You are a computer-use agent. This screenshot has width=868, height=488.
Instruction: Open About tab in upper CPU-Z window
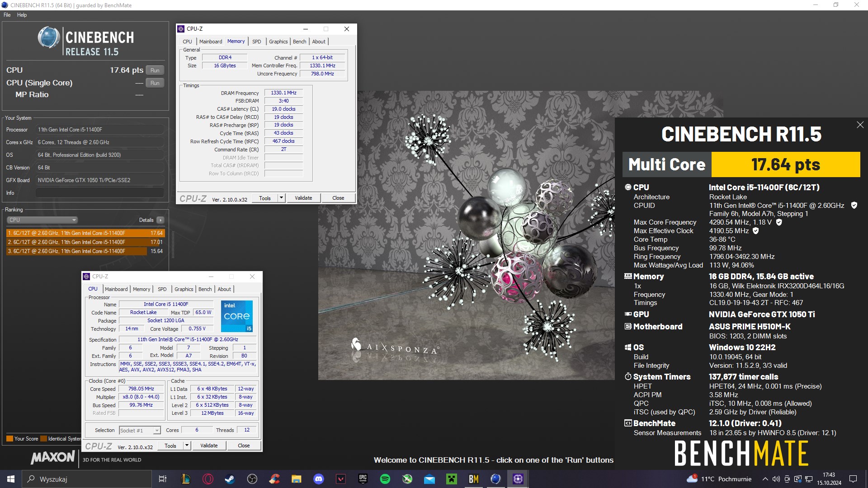[319, 42]
